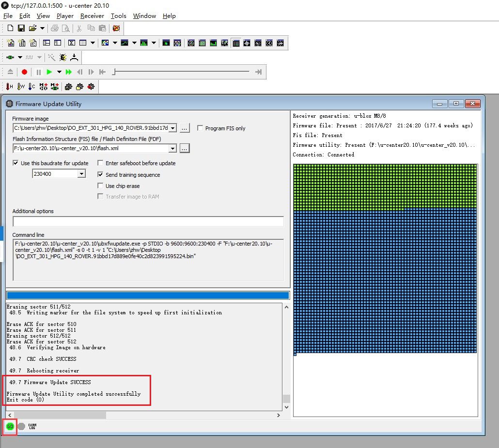Click the grey stop circle beside GO

(21, 426)
